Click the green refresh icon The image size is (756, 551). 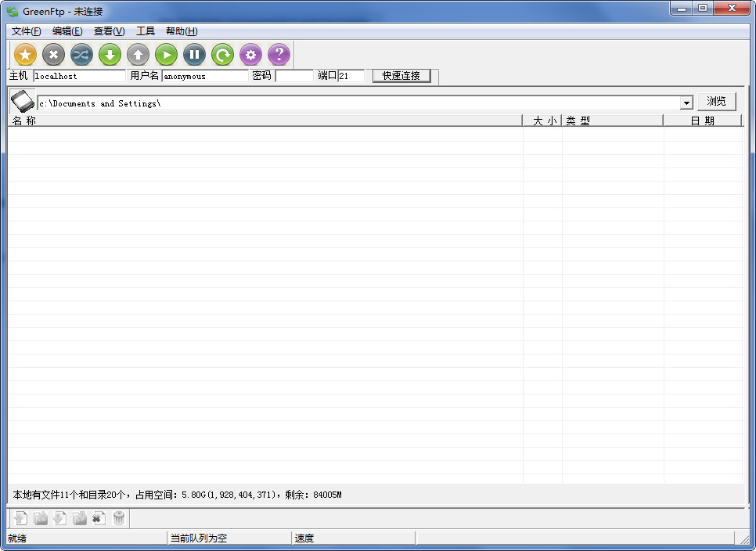223,55
